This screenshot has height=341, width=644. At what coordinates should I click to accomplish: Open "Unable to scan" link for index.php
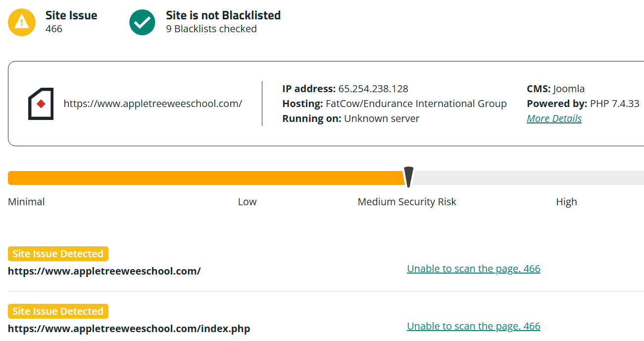473,326
